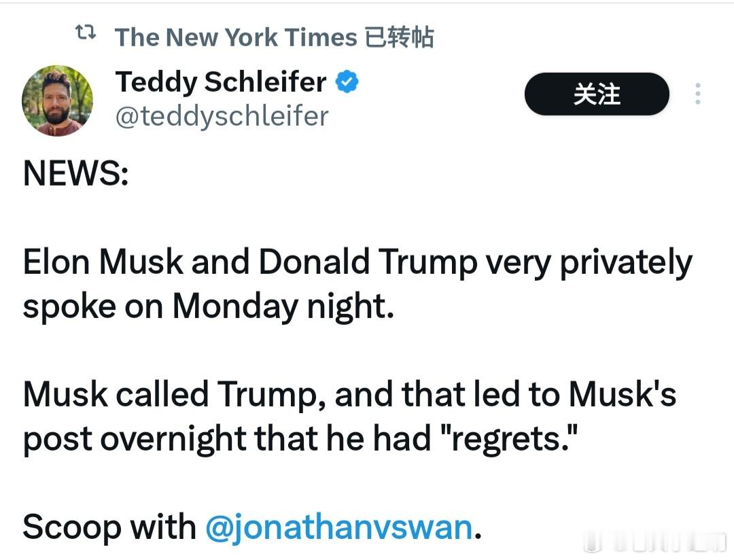734x560 pixels.
Task: Open Teddy Schleifer's profile photo
Action: click(x=57, y=101)
